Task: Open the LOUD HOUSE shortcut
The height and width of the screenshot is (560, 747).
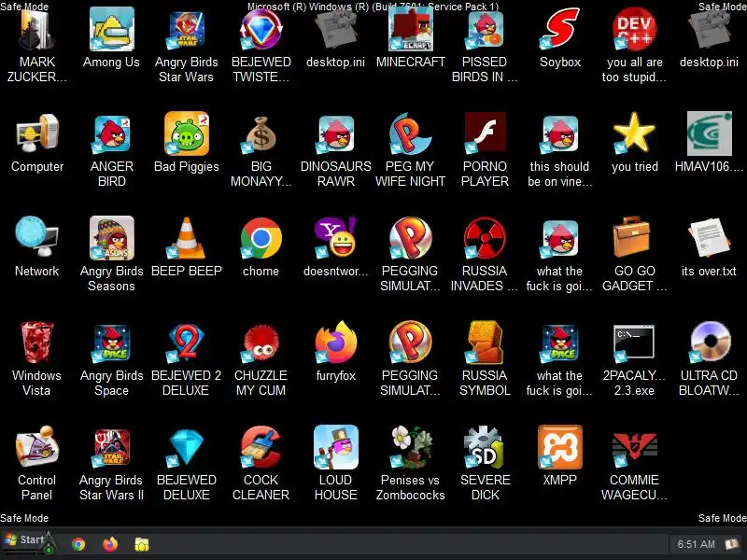Action: click(x=336, y=448)
